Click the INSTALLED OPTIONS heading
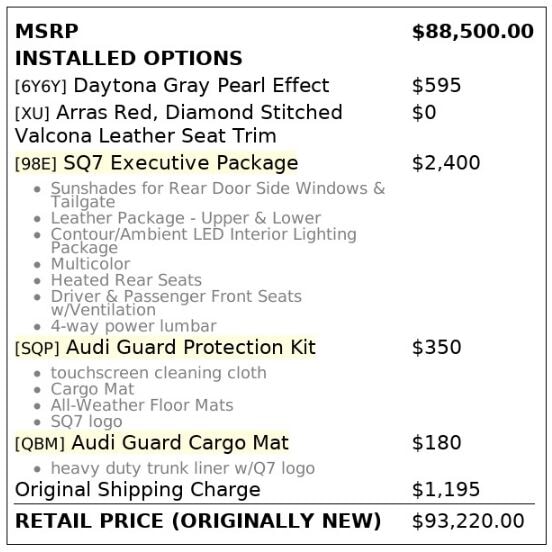552x552 pixels. coord(128,58)
